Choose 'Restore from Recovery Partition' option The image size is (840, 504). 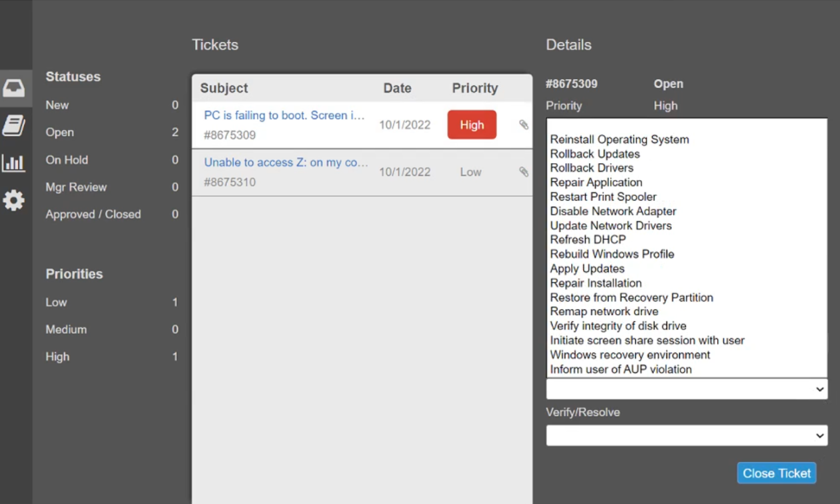(x=687, y=297)
